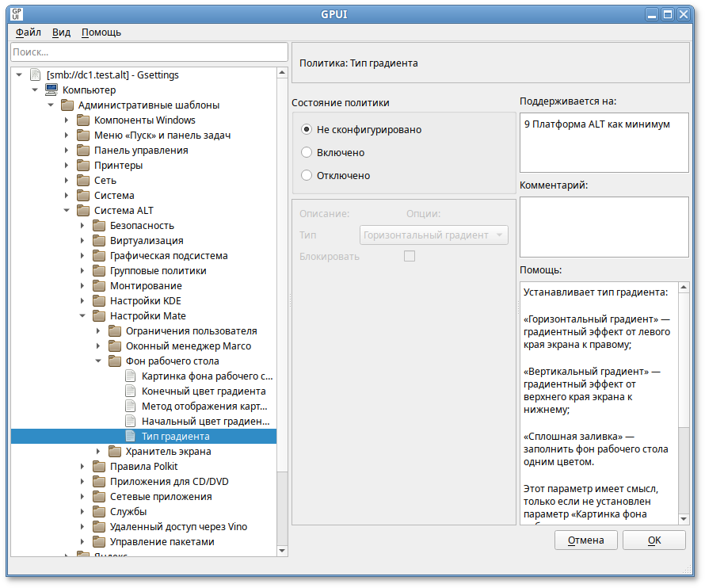Viewport: 705px width, 588px height.
Task: Expand the Хранитель экрана tree node
Action: pos(98,452)
